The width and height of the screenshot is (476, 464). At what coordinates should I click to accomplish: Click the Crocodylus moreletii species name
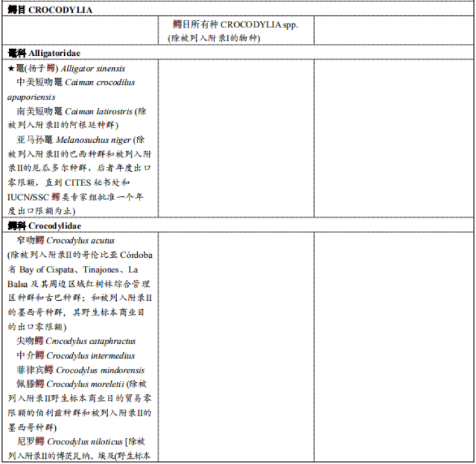85,384
